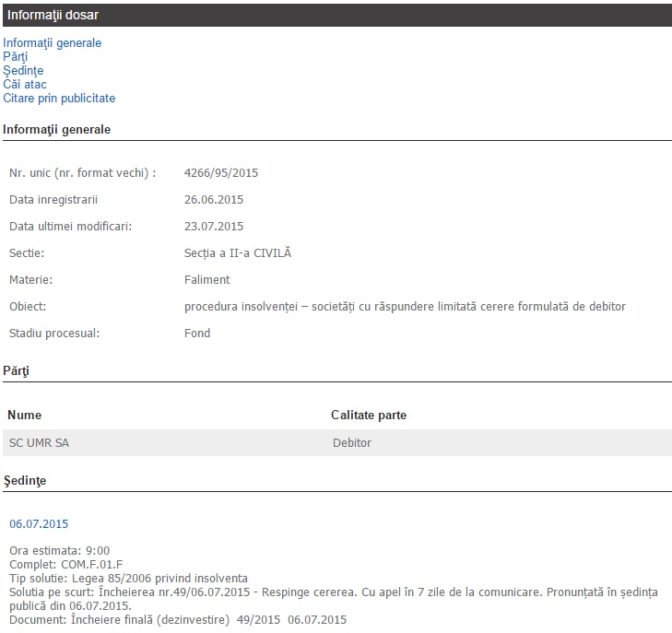
Task: Click the Secția a II-a CIVILĂ value
Action: [238, 252]
